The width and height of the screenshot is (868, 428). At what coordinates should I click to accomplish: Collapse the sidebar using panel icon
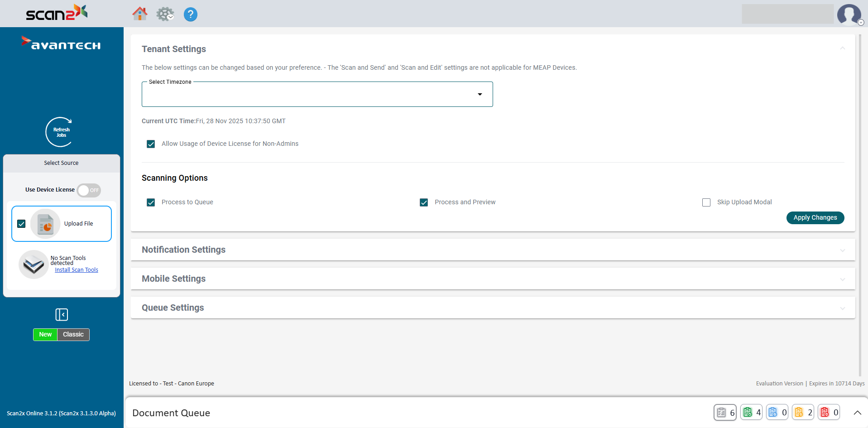point(62,314)
